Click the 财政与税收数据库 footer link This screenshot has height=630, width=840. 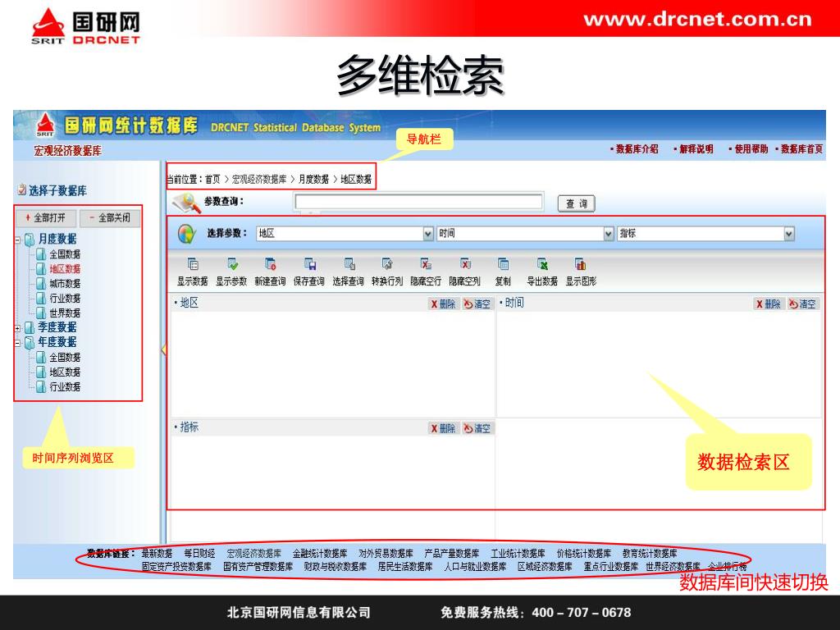[x=335, y=566]
